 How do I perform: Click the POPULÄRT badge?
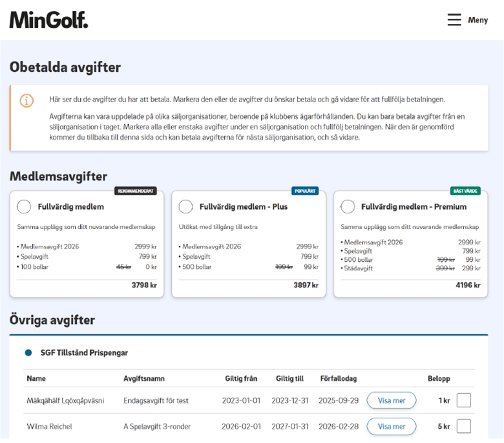pos(305,191)
